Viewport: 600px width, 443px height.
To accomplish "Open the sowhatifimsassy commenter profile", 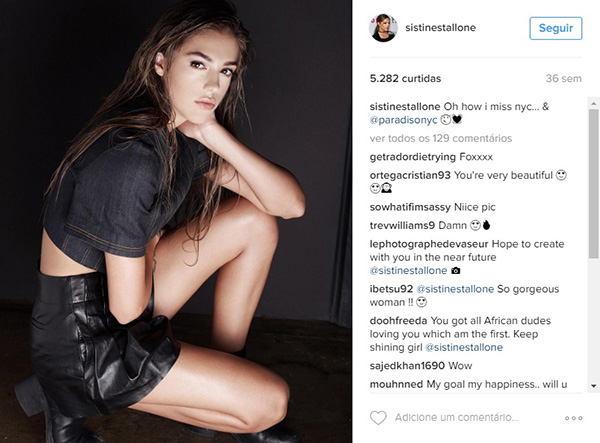I will (410, 207).
